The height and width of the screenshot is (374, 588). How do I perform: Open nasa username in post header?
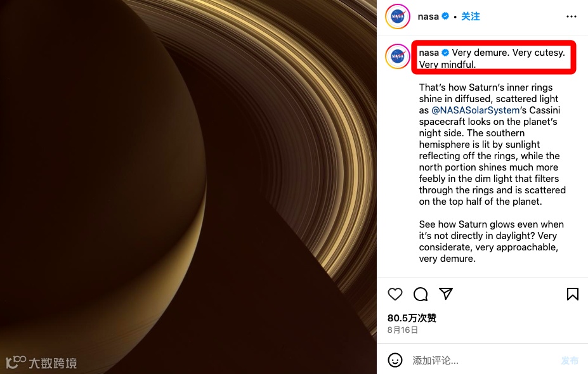tap(428, 16)
